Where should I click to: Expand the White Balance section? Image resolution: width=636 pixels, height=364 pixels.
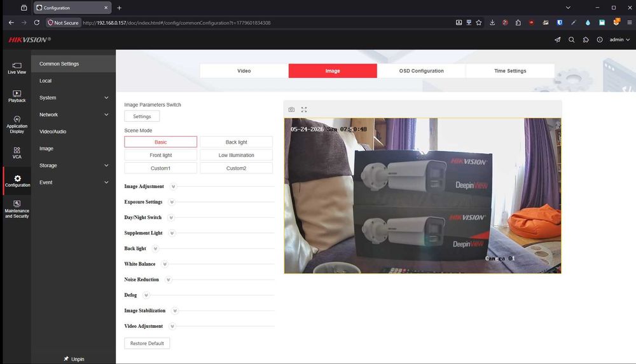click(x=165, y=264)
